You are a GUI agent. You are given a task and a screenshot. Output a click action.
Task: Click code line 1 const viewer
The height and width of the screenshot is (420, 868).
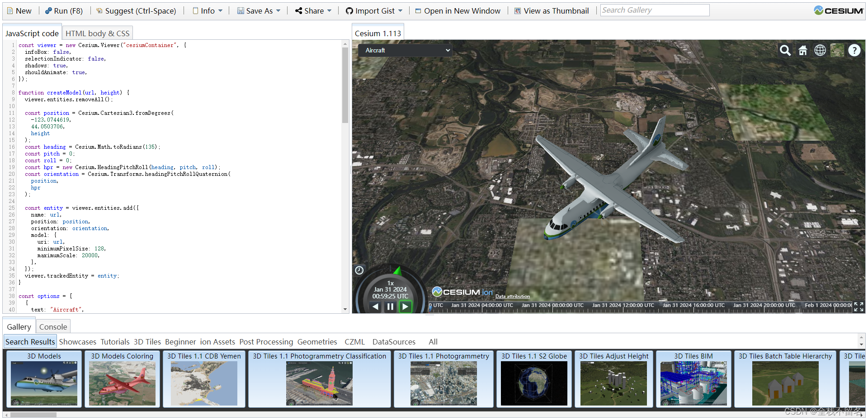(x=102, y=45)
